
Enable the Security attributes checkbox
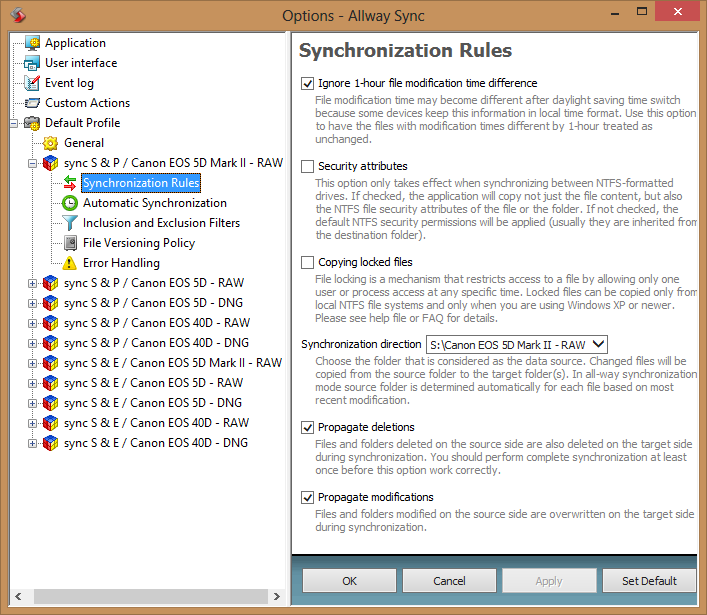point(308,166)
